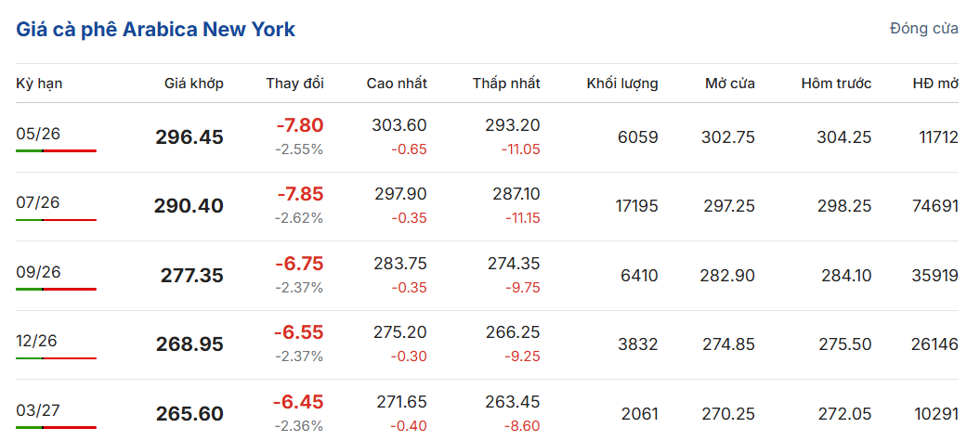Click the price range bar under 09/26
Viewport: 980px width, 441px height.
pyautogui.click(x=56, y=289)
